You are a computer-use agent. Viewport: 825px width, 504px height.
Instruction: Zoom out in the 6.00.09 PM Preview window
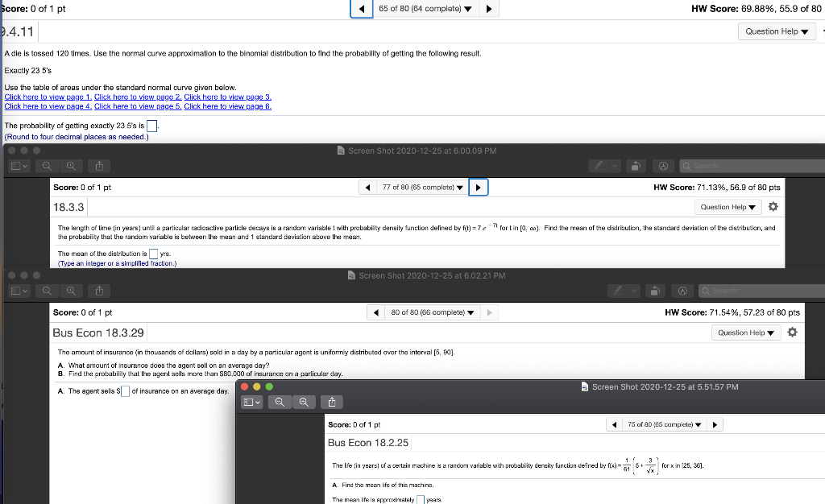[x=47, y=166]
